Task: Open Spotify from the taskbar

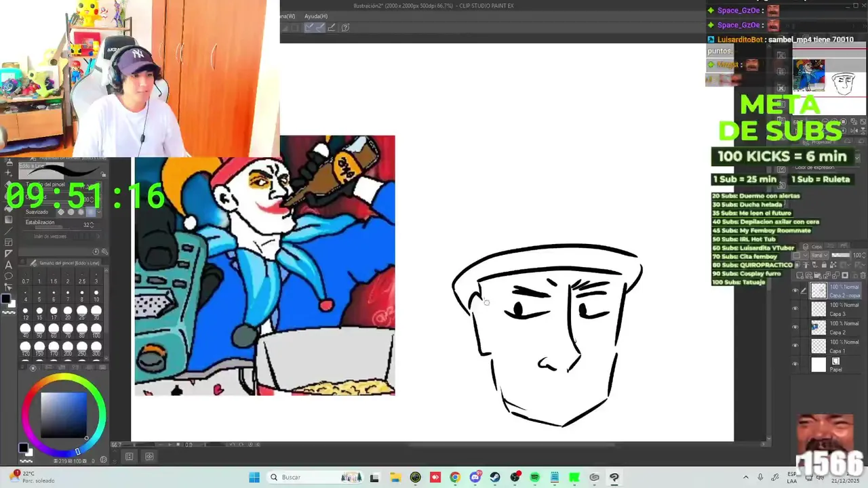Action: point(535,477)
